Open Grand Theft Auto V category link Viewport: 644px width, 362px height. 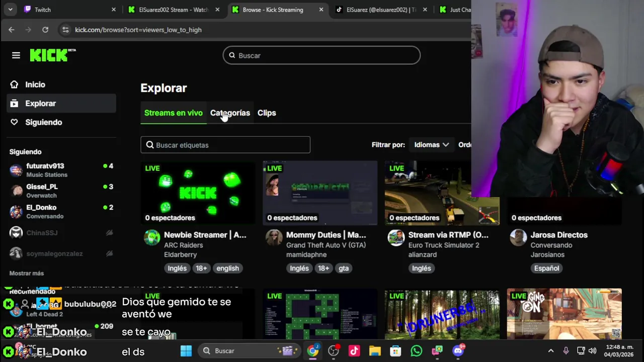(x=326, y=245)
